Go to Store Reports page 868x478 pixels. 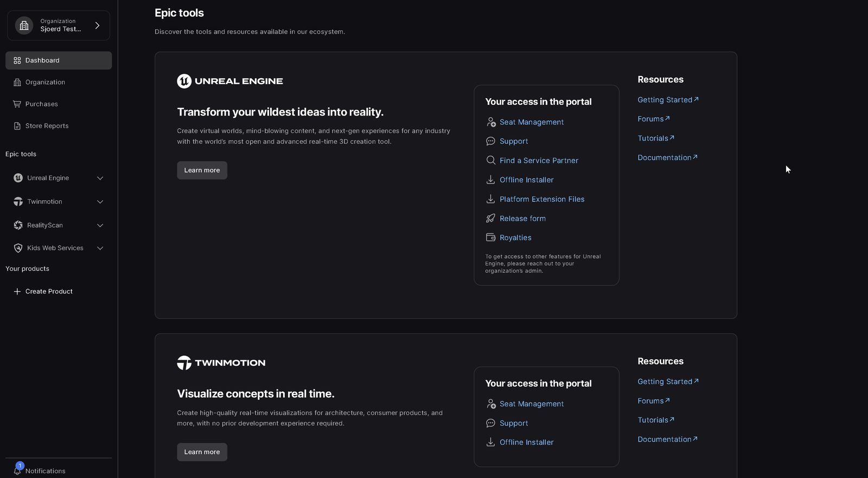(x=47, y=126)
